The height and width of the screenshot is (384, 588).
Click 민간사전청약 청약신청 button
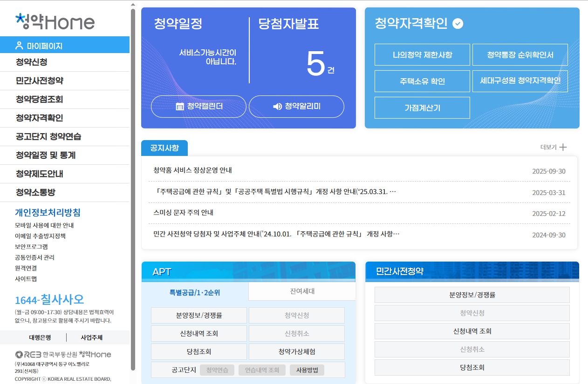click(x=472, y=313)
